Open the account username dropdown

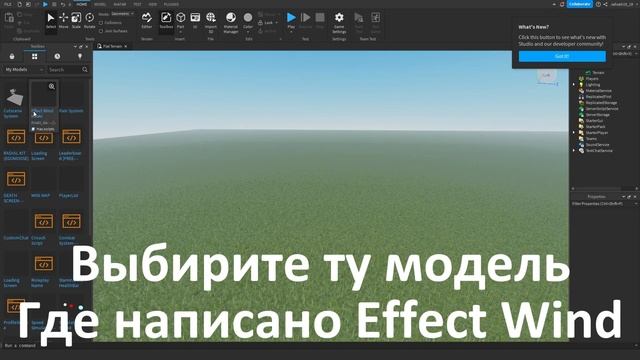coord(624,4)
